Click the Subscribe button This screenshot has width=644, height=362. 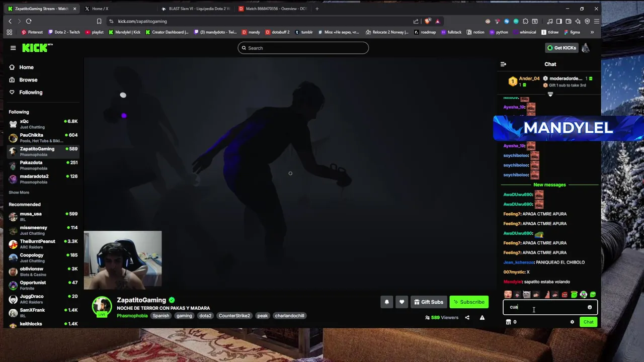pyautogui.click(x=469, y=302)
